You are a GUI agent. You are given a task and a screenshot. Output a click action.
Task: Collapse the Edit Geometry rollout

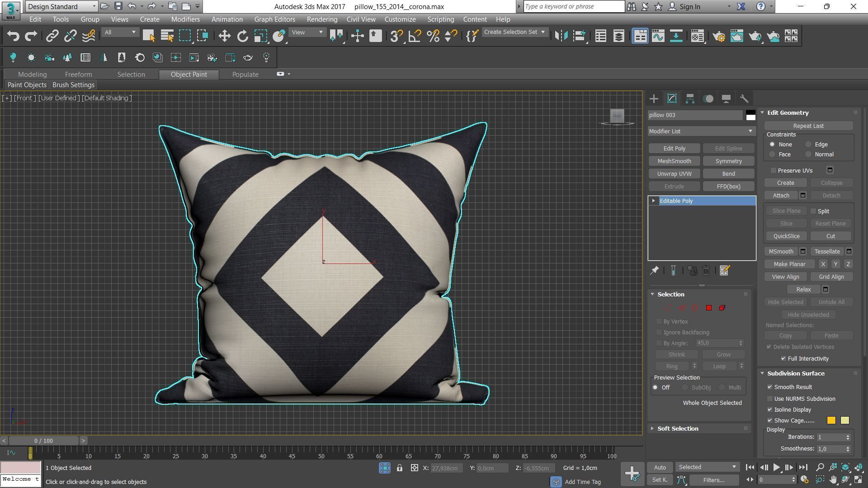point(762,113)
